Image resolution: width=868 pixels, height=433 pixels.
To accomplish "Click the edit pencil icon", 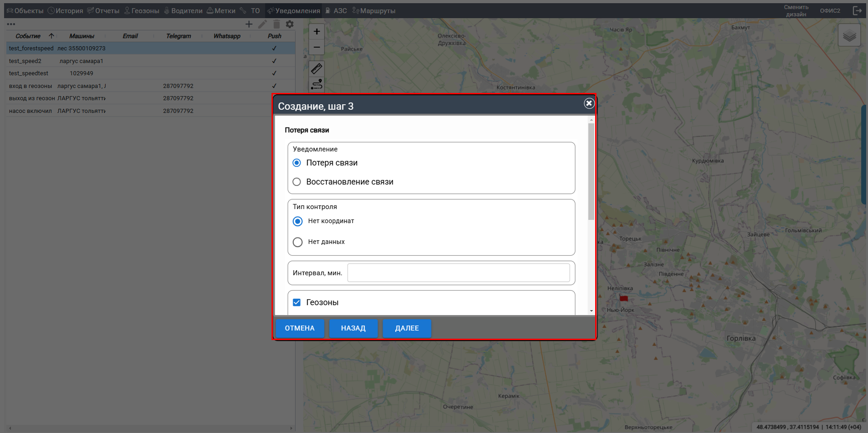I will 262,24.
